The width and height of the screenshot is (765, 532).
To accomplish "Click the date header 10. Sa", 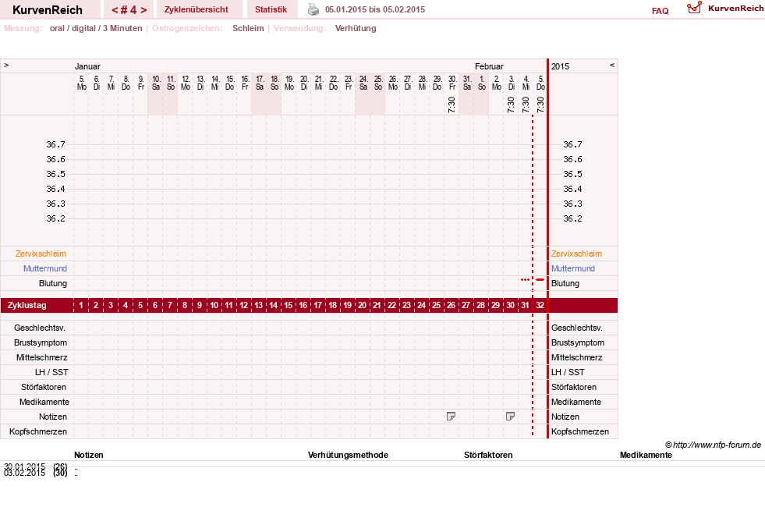I will (x=156, y=83).
